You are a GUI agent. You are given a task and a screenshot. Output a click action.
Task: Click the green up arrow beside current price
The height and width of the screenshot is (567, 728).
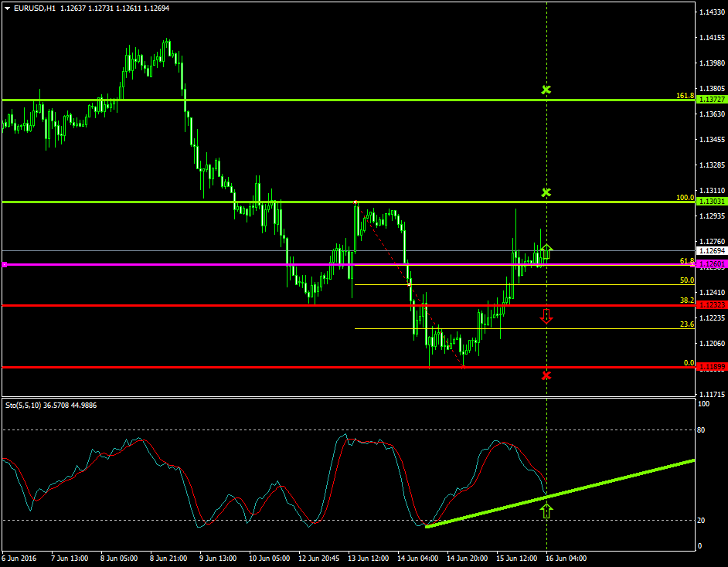(547, 249)
